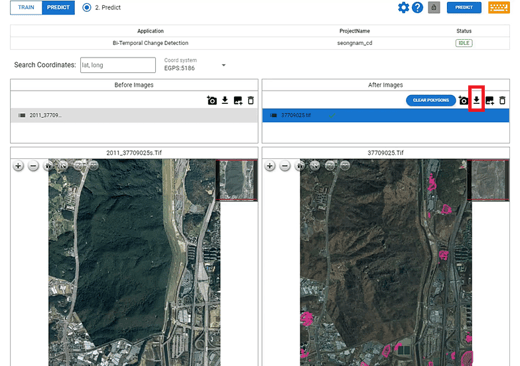Click the CLEAR POLYGONS button
Screen dimensions: 520x366
pos(431,100)
